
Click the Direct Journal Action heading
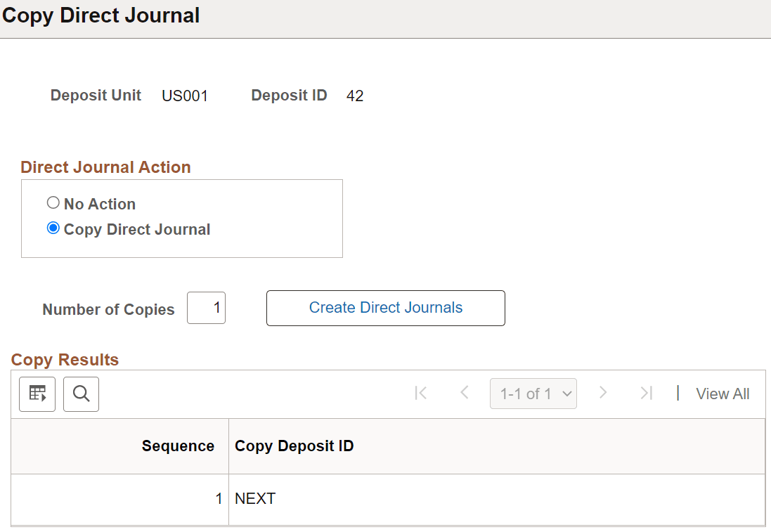pyautogui.click(x=105, y=167)
